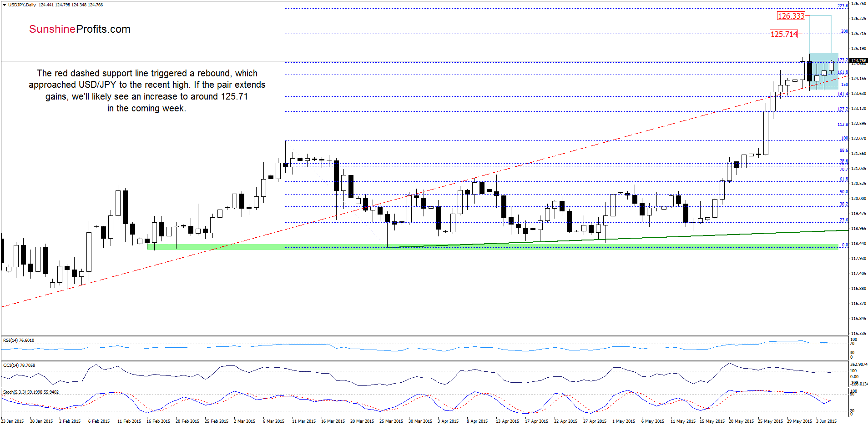This screenshot has width=868, height=425.
Task: Click the 88.6 Fibonacci level label
Action: 843,150
